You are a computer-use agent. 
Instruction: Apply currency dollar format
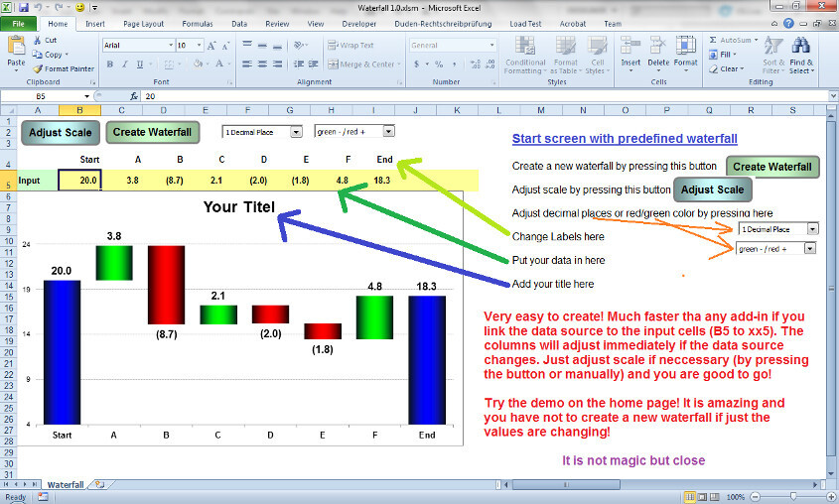pyautogui.click(x=416, y=64)
